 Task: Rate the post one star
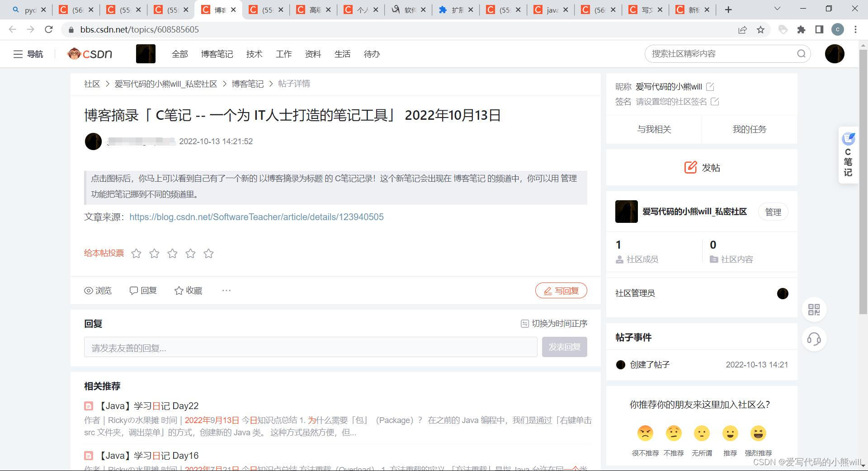point(136,253)
